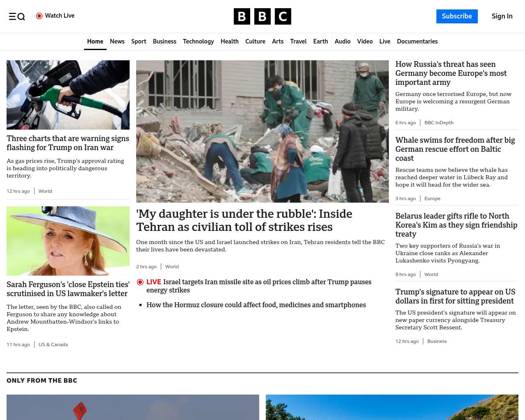Screen dimensions: 525x420
Task: Click the BBC InDepth category tag
Action: click(439, 123)
